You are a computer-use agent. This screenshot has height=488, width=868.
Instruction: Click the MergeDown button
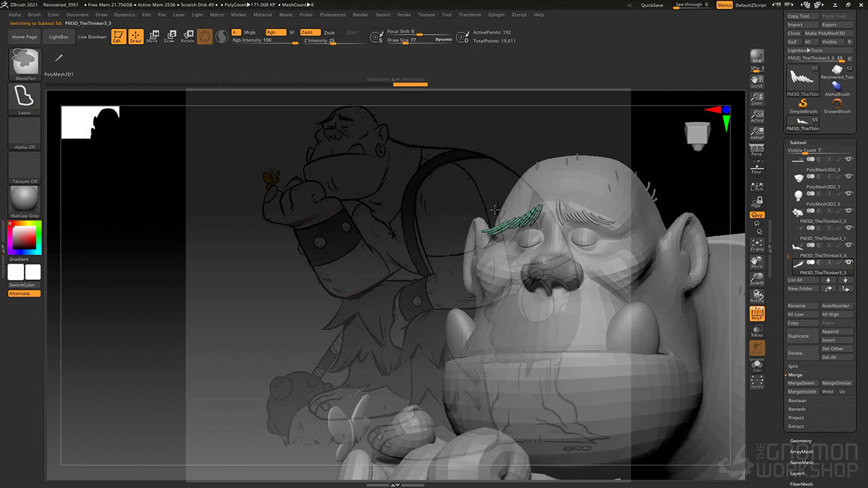point(801,383)
